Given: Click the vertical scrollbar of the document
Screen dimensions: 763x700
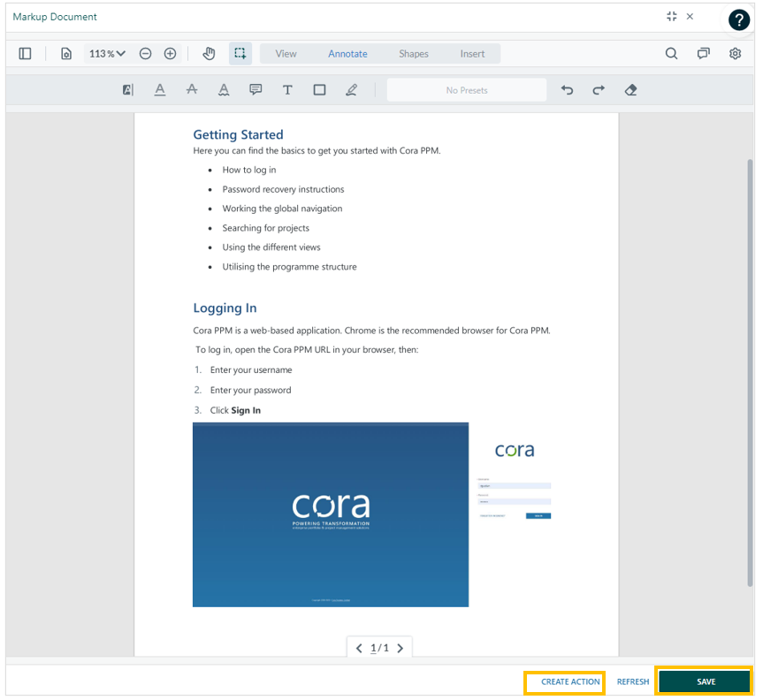Looking at the screenshot, I should (x=750, y=373).
